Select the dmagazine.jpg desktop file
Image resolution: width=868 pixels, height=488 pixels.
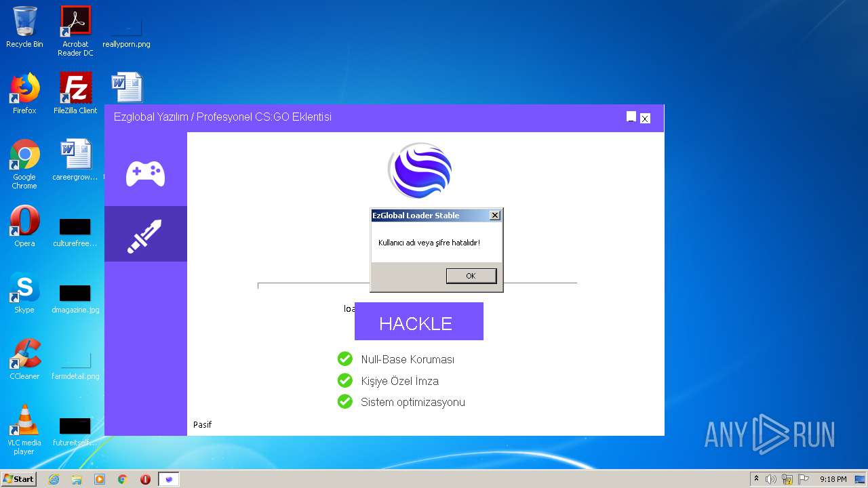75,299
